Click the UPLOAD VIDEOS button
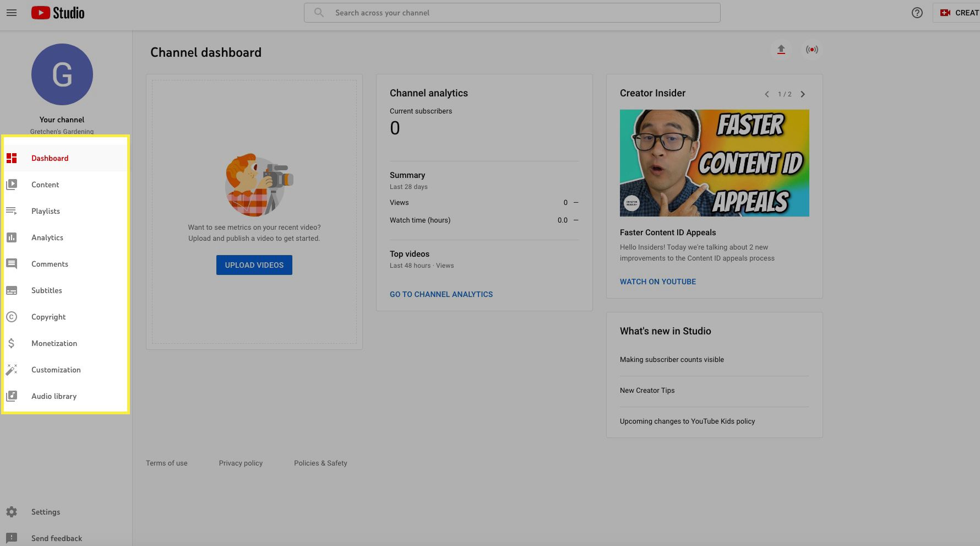The image size is (980, 546). click(254, 265)
